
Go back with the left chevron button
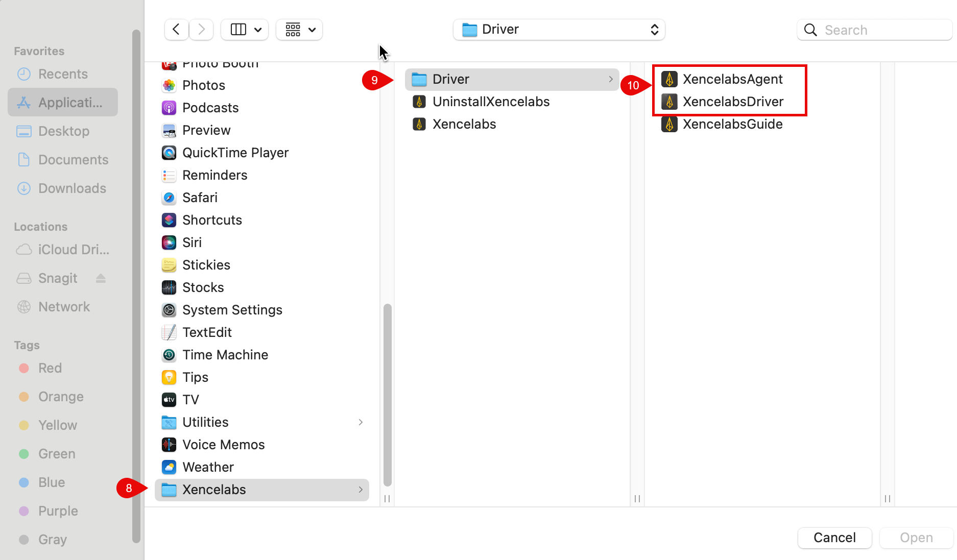pyautogui.click(x=176, y=30)
